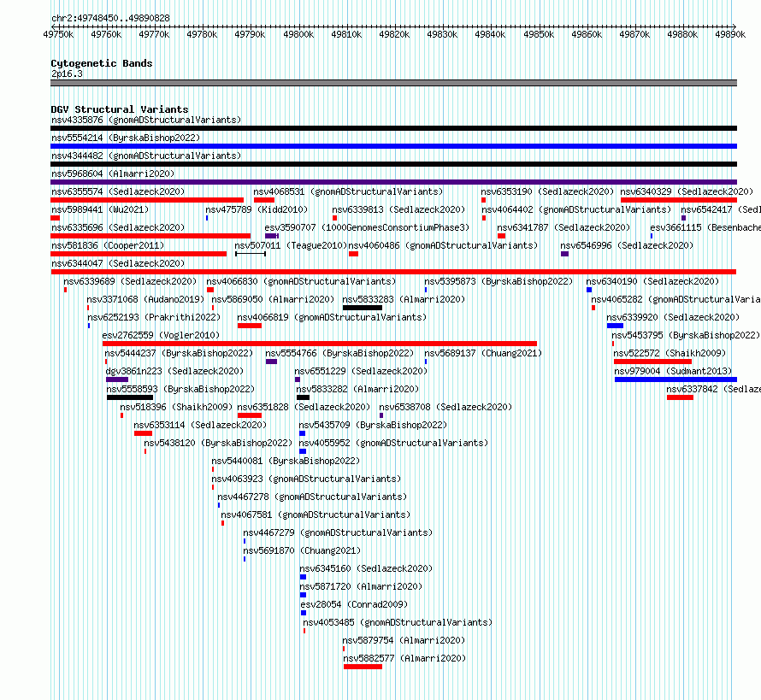Click the red bar under nsv4068531
The image size is (761, 700).
coord(264,200)
